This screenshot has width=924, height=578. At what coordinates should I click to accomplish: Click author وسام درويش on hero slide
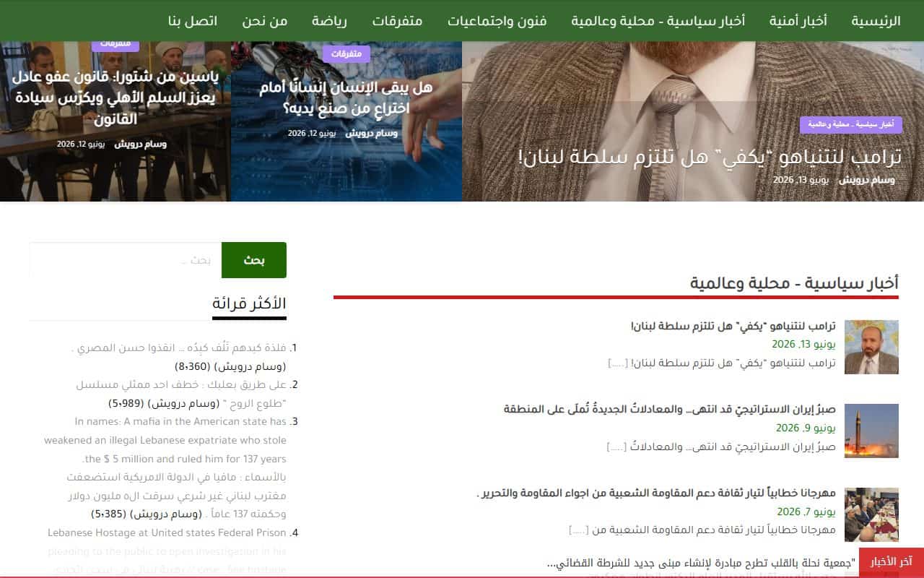(x=867, y=180)
